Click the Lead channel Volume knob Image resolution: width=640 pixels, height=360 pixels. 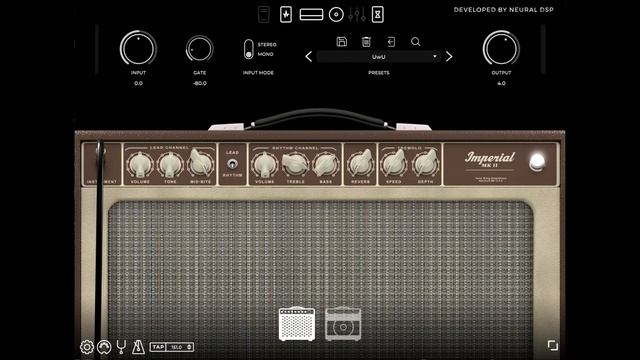coord(140,165)
